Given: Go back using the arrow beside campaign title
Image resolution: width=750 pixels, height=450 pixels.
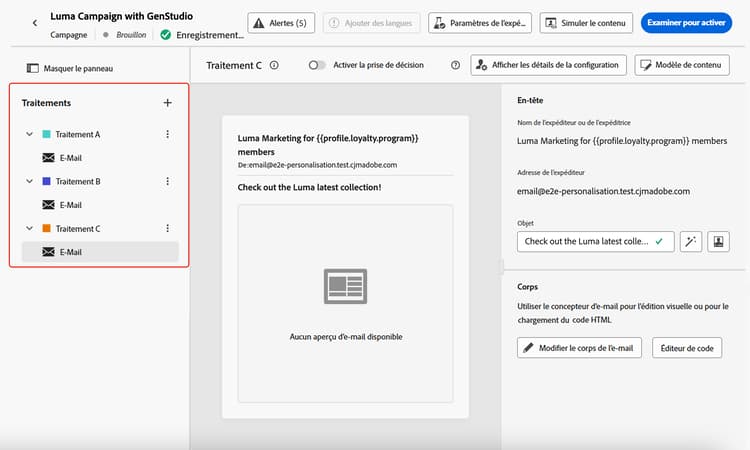Looking at the screenshot, I should [x=35, y=22].
